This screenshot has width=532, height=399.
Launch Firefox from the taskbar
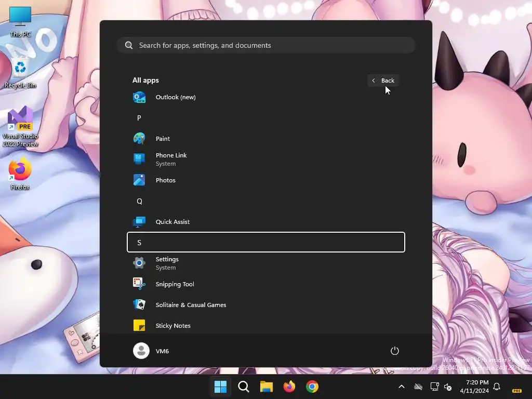point(289,387)
